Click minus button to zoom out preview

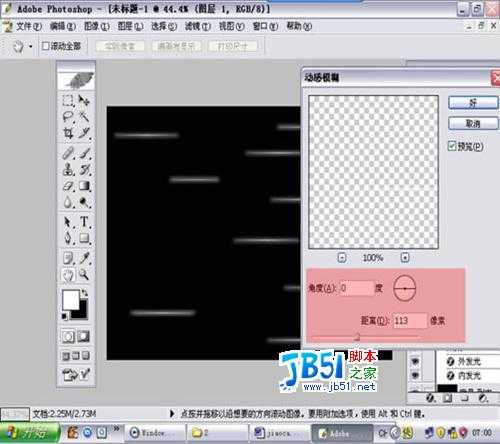click(x=342, y=257)
